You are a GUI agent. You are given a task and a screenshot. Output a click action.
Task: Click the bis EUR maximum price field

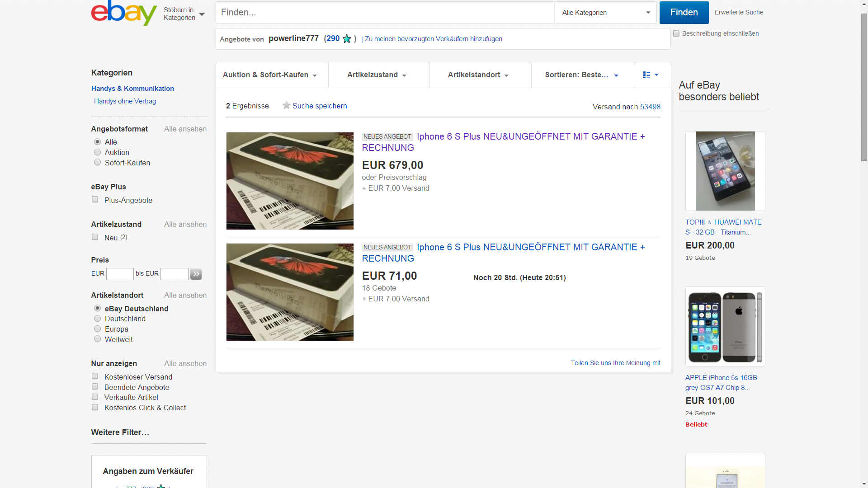175,274
